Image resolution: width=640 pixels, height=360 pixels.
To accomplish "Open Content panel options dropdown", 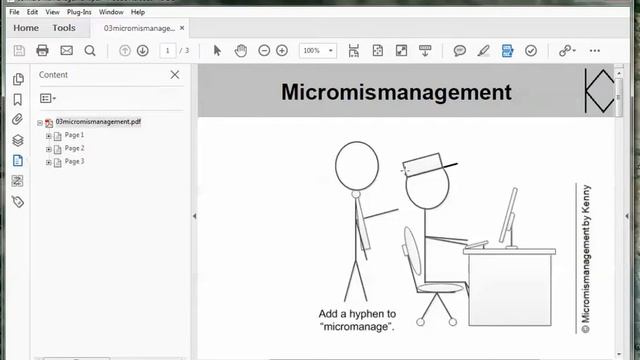I will point(48,98).
